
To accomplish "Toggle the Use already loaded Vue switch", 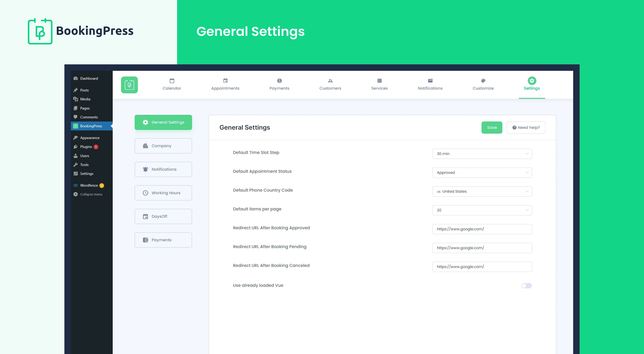I will tap(527, 286).
